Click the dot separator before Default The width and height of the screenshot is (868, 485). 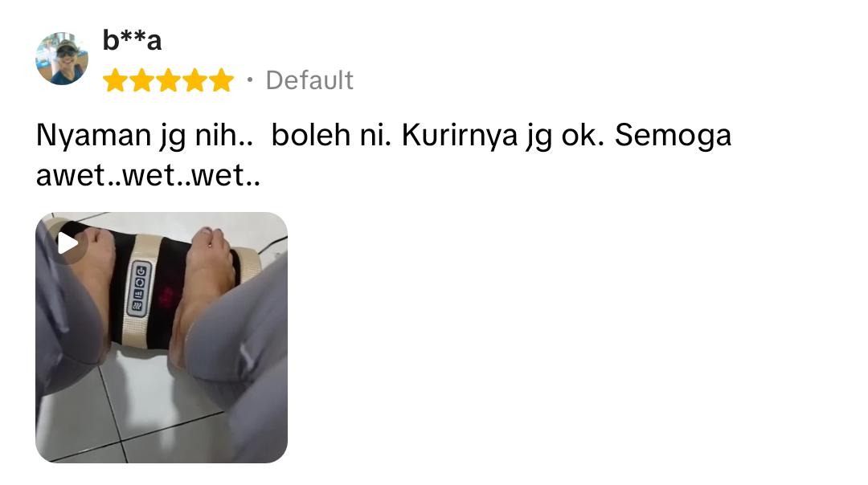250,80
